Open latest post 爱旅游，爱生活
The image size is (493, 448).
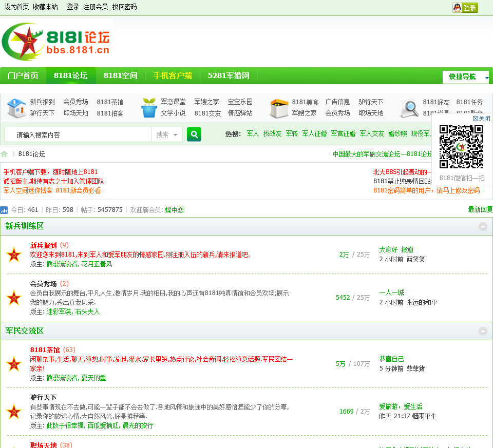click(401, 407)
